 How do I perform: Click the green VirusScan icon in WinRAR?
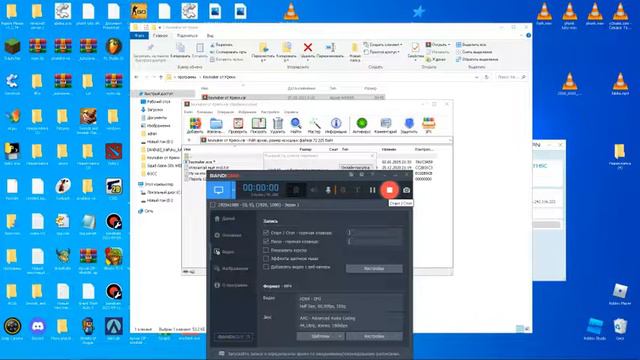click(362, 126)
